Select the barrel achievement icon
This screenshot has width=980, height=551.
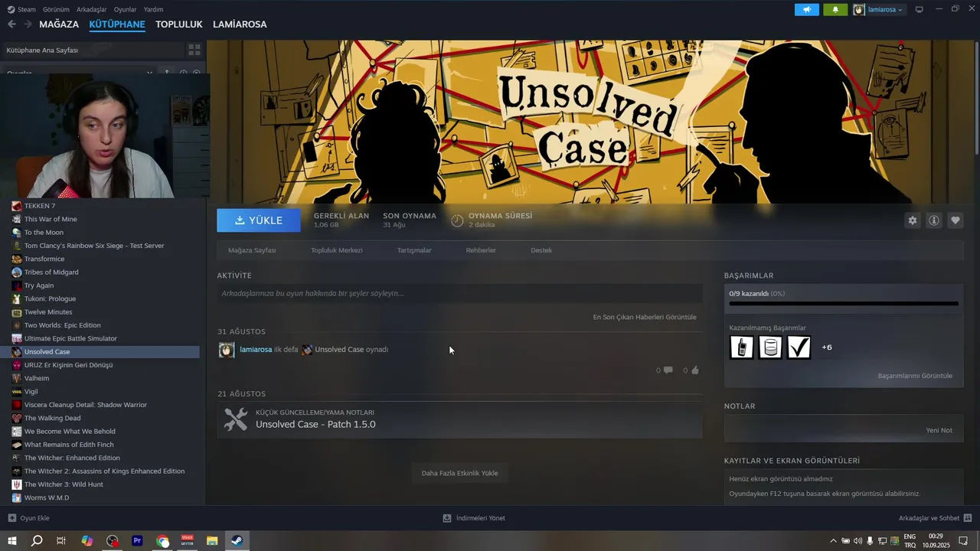coord(770,347)
